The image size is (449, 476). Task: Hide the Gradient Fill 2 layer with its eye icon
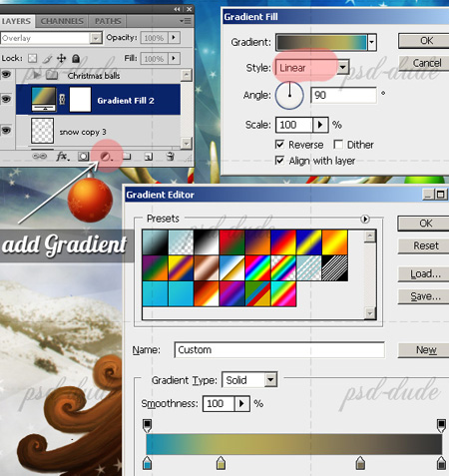pos(6,99)
